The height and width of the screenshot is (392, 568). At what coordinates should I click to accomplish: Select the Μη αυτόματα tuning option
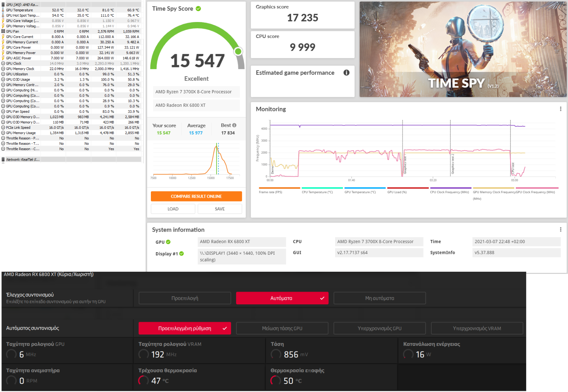[379, 298]
